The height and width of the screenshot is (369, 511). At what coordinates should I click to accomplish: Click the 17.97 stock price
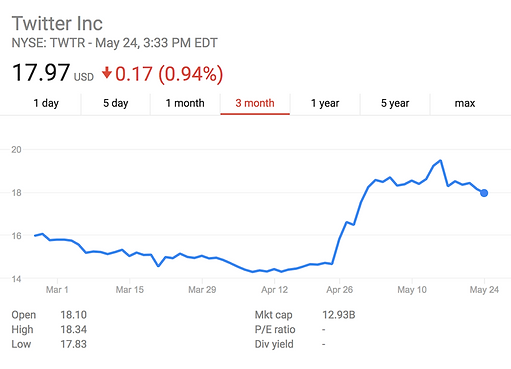[x=41, y=73]
